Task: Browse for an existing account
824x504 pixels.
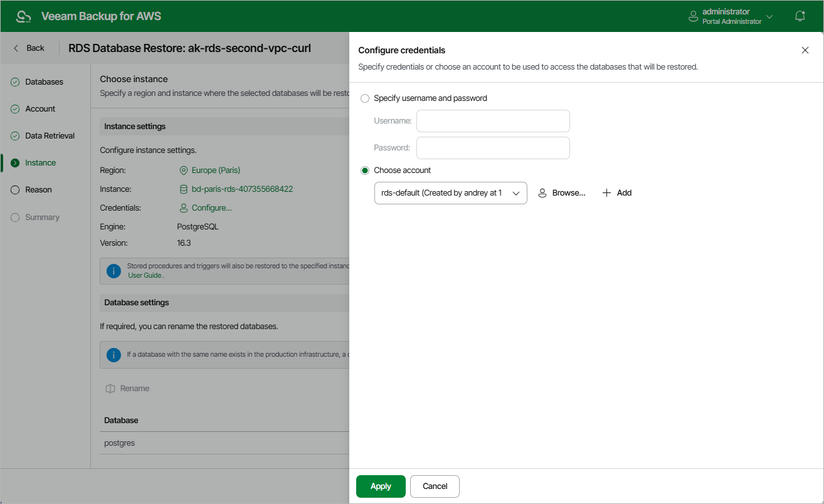Action: pos(562,193)
